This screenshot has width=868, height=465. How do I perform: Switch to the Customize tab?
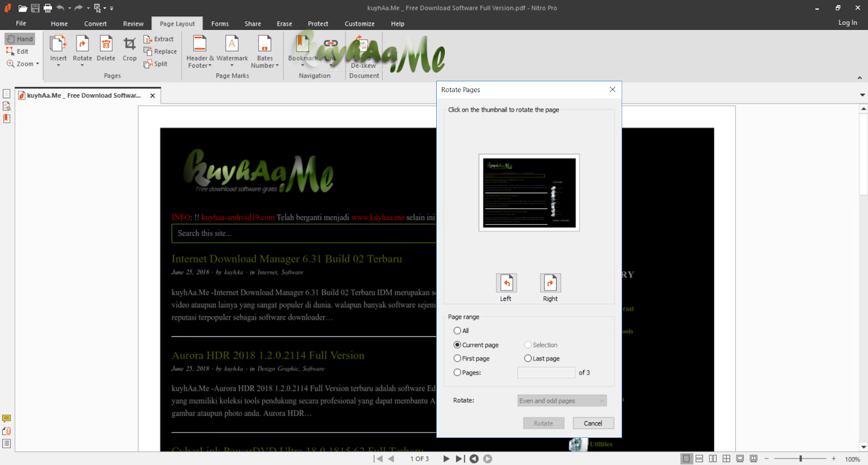[359, 24]
